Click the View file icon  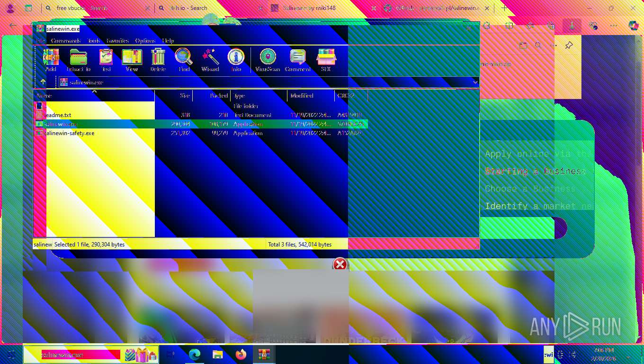pyautogui.click(x=132, y=60)
